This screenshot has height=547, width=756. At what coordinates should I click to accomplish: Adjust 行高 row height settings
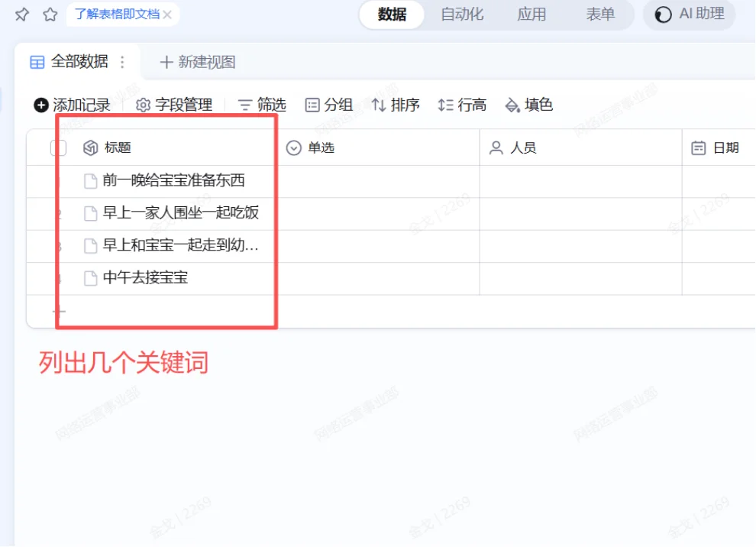[x=462, y=105]
